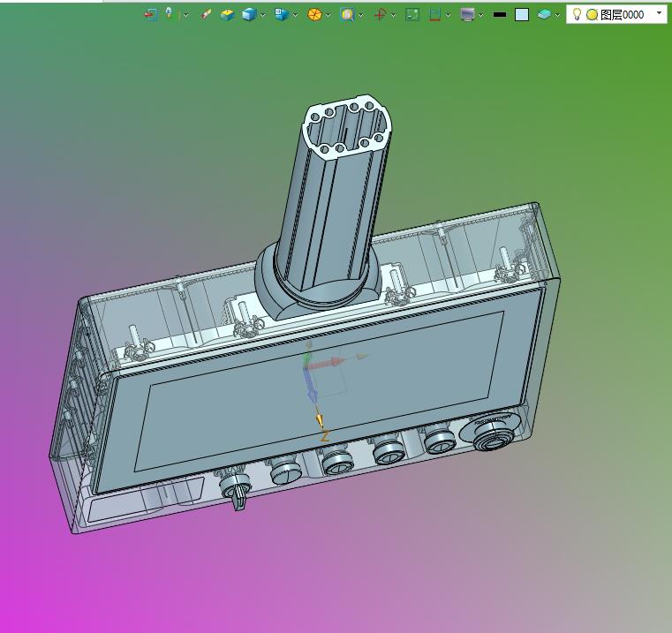Select the key switch on panel bottom
This screenshot has width=672, height=633.
pos(235,489)
